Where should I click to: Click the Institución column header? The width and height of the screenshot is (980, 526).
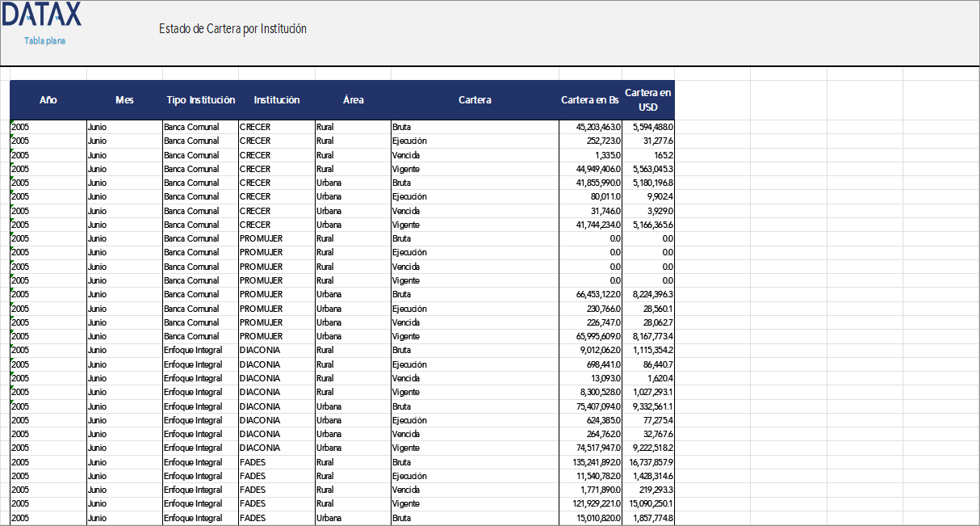[x=277, y=100]
